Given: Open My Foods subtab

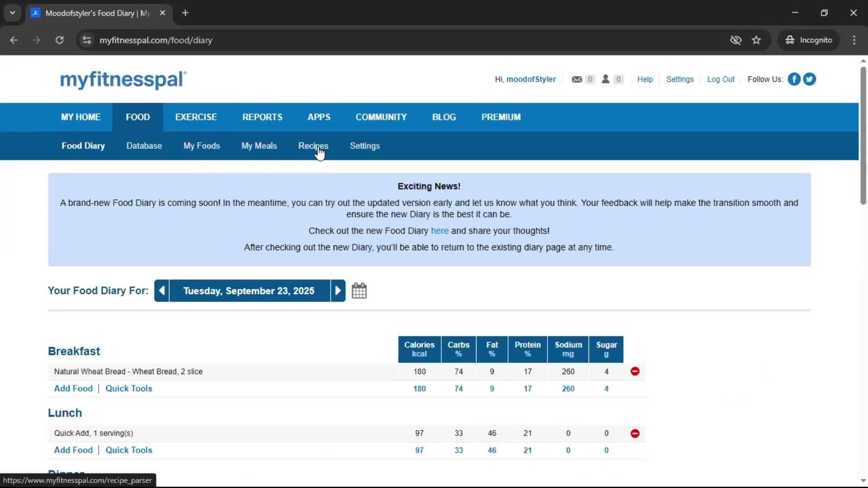Looking at the screenshot, I should [x=202, y=146].
